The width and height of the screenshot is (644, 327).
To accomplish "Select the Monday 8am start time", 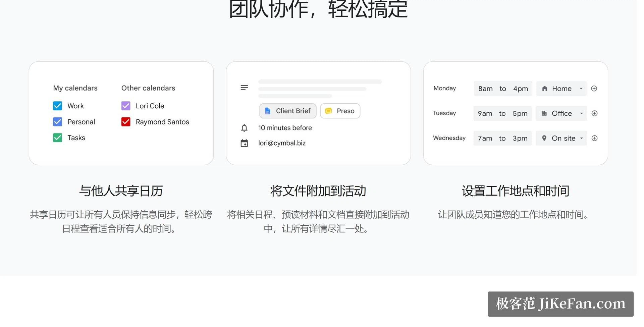I will pos(485,89).
